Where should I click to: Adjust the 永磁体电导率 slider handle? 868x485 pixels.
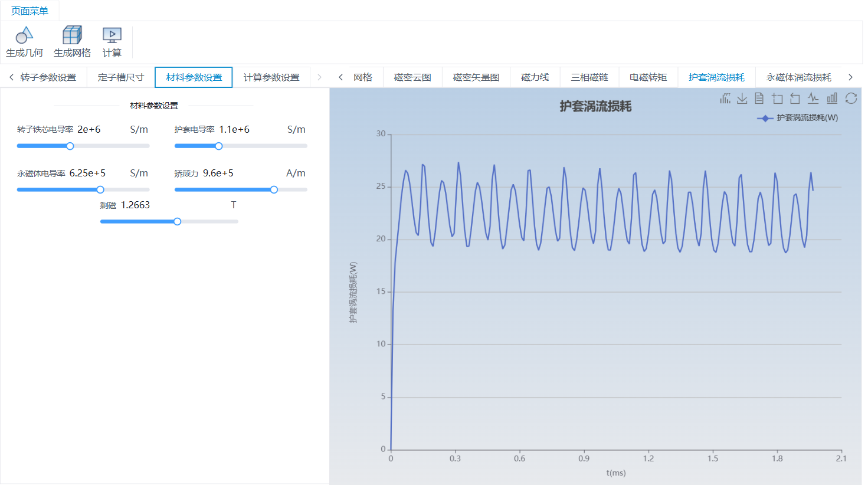[100, 190]
